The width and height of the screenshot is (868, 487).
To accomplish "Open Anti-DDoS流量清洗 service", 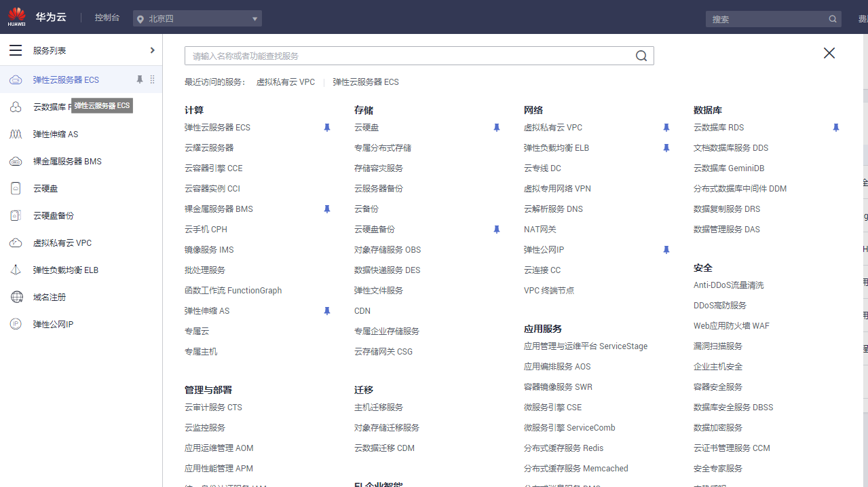I will coord(728,285).
